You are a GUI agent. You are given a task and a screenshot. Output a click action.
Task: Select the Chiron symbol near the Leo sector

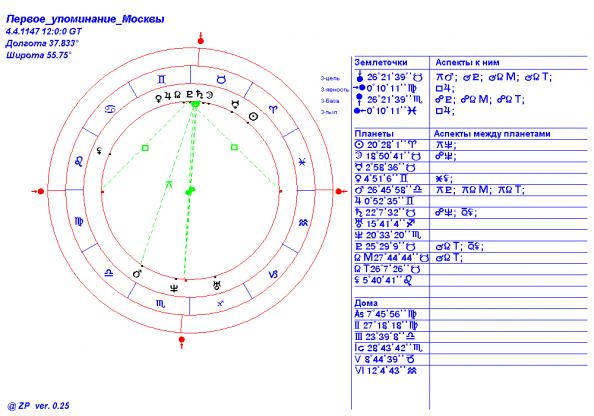coord(100,151)
